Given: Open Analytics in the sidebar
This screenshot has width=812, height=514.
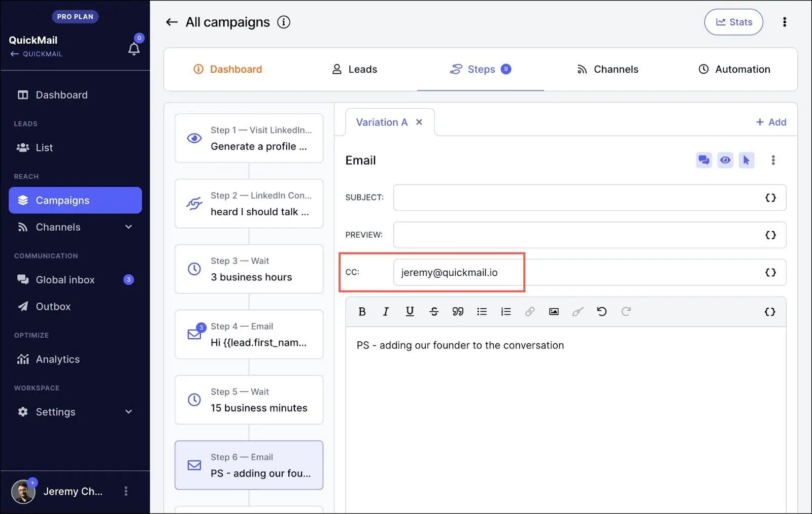Looking at the screenshot, I should pos(75,359).
